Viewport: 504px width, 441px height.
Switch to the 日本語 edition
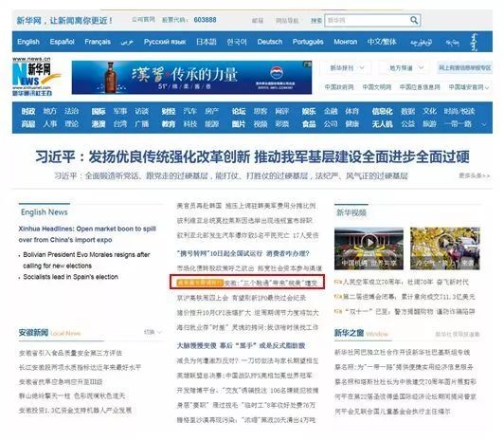pyautogui.click(x=206, y=42)
